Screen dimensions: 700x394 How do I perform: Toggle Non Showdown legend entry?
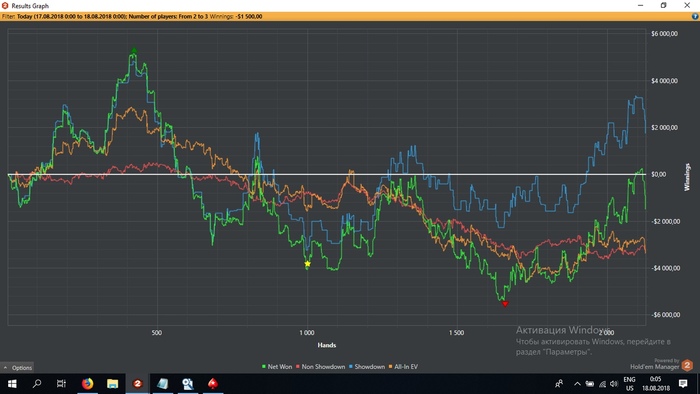[320, 367]
